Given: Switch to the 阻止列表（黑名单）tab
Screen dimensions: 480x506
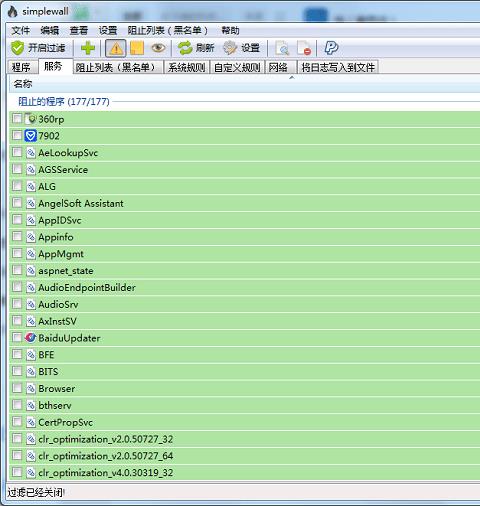Looking at the screenshot, I should (x=118, y=67).
